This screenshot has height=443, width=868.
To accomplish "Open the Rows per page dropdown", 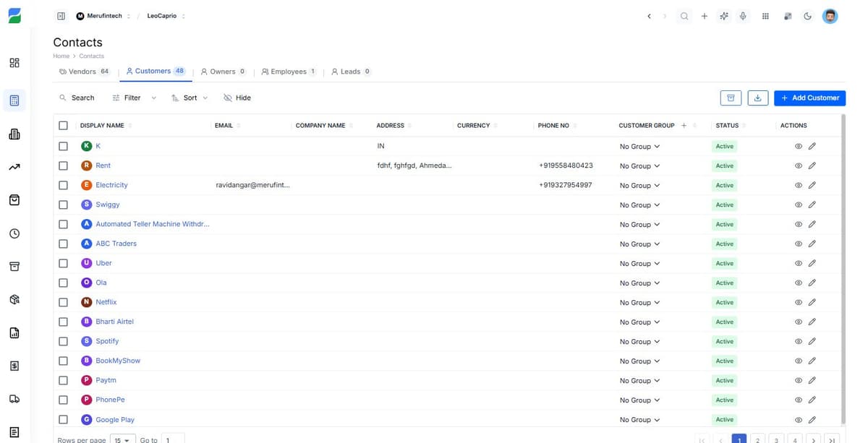I will pos(122,439).
